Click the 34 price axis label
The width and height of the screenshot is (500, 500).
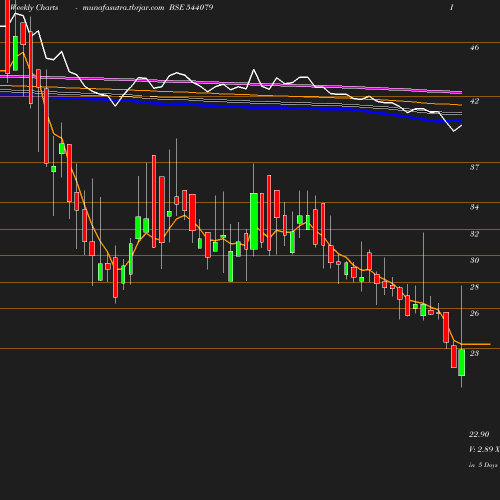click(474, 207)
